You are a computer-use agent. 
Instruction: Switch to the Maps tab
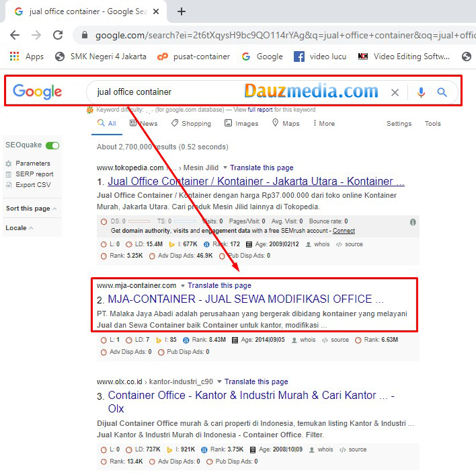(x=286, y=123)
